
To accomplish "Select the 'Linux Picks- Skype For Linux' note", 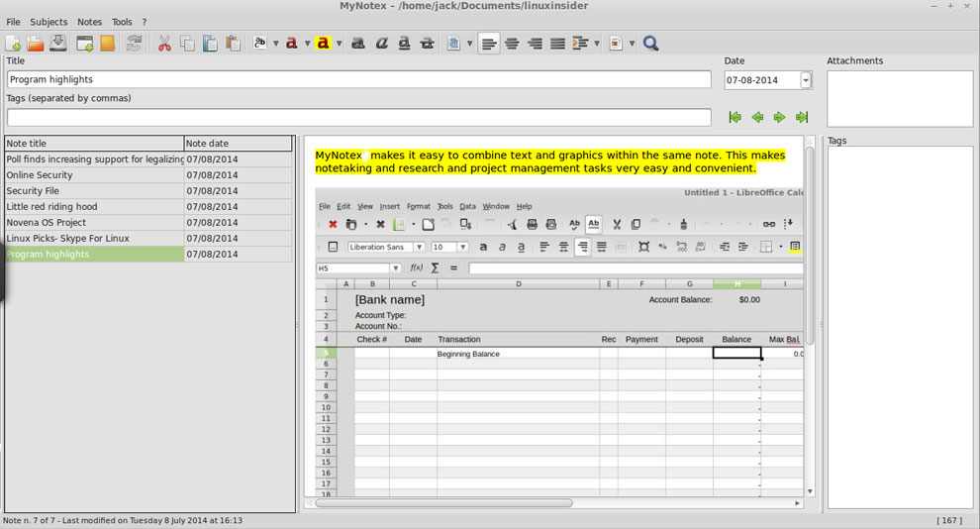I will coord(148,238).
